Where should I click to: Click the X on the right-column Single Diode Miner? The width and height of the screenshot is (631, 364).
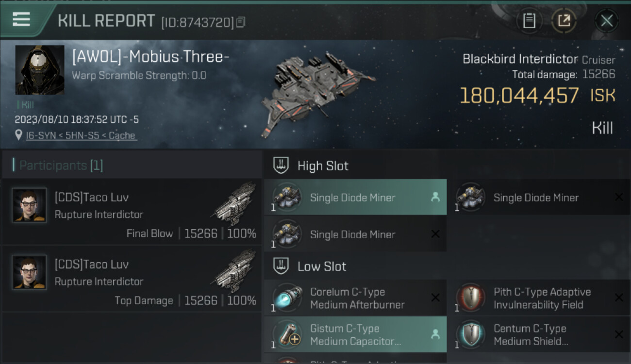pyautogui.click(x=619, y=197)
